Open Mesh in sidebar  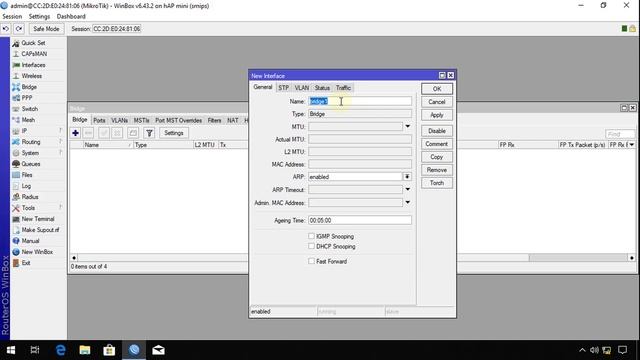(28, 120)
